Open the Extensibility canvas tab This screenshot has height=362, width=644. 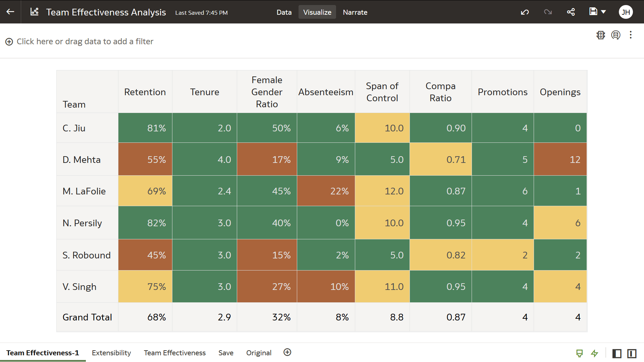(111, 353)
